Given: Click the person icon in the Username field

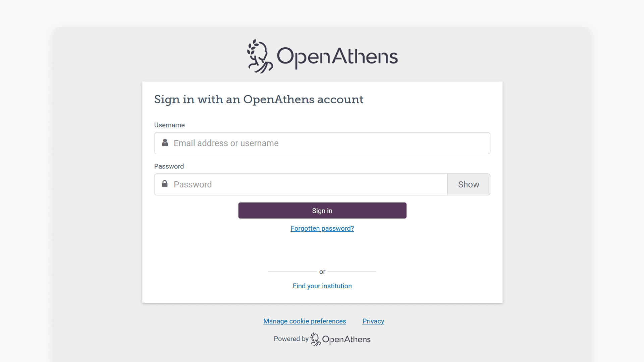Looking at the screenshot, I should pyautogui.click(x=165, y=143).
